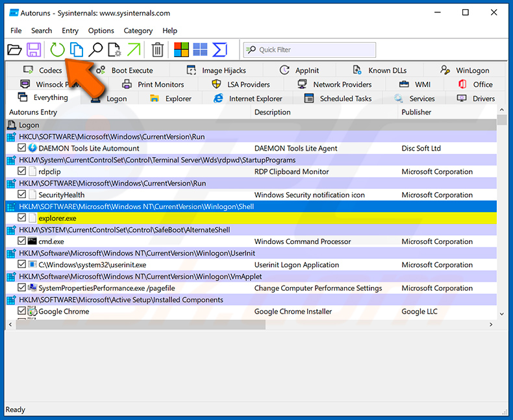Switch to the Explorer tab
Image resolution: width=513 pixels, height=420 pixels.
pos(170,99)
